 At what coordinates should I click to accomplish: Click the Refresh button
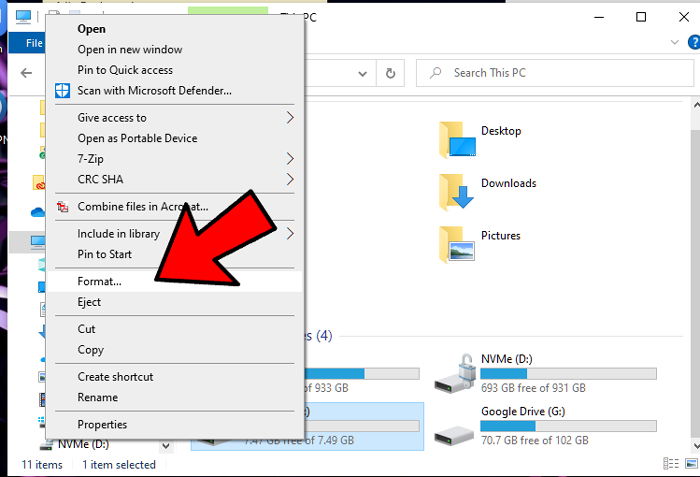[390, 73]
